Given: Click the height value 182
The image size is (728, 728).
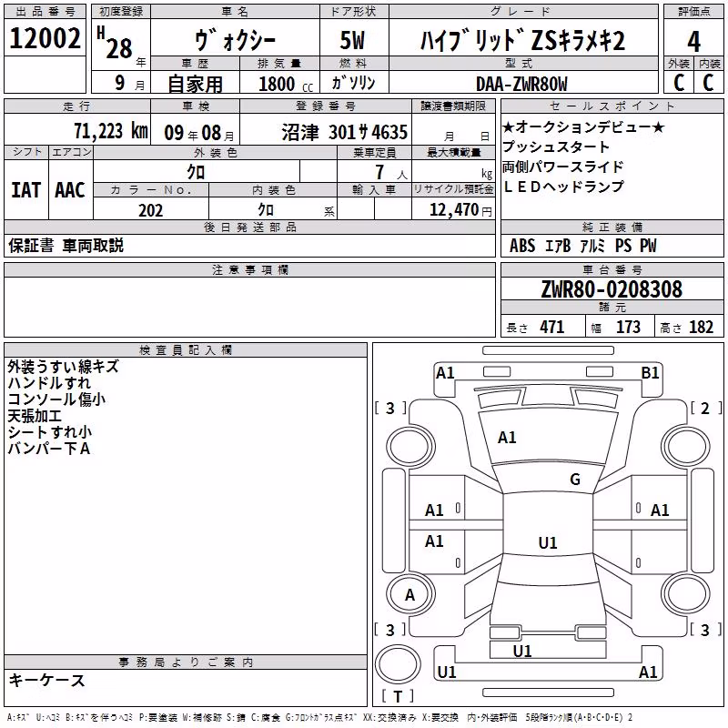Looking at the screenshot, I should (701, 328).
